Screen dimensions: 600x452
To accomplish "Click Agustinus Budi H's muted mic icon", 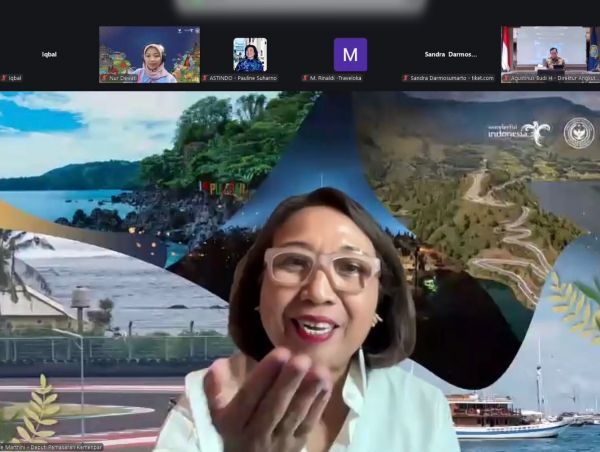I will 505,78.
